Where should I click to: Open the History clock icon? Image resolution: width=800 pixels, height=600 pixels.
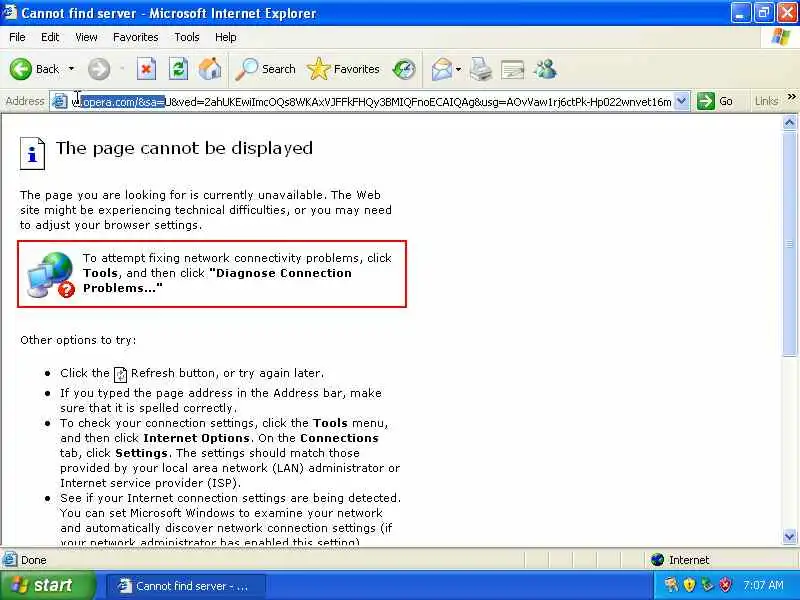(x=404, y=69)
